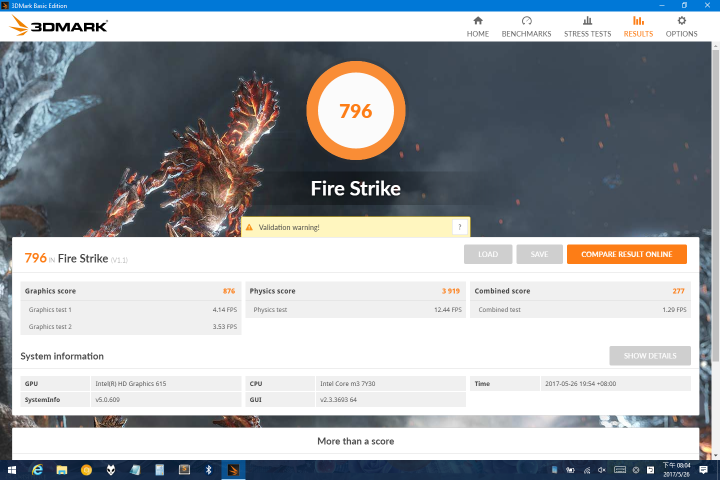Open the network Wi-Fi tray icon

[x=587, y=470]
